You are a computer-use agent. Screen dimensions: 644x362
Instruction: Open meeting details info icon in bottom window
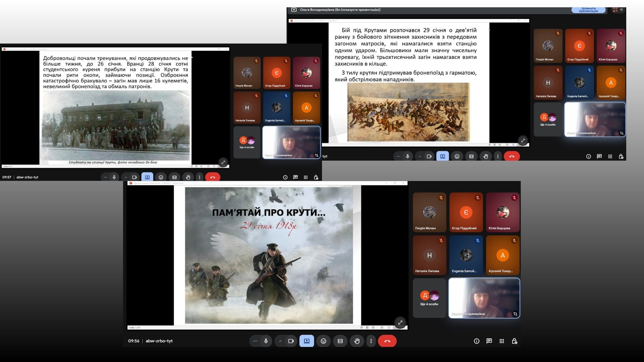[476, 341]
